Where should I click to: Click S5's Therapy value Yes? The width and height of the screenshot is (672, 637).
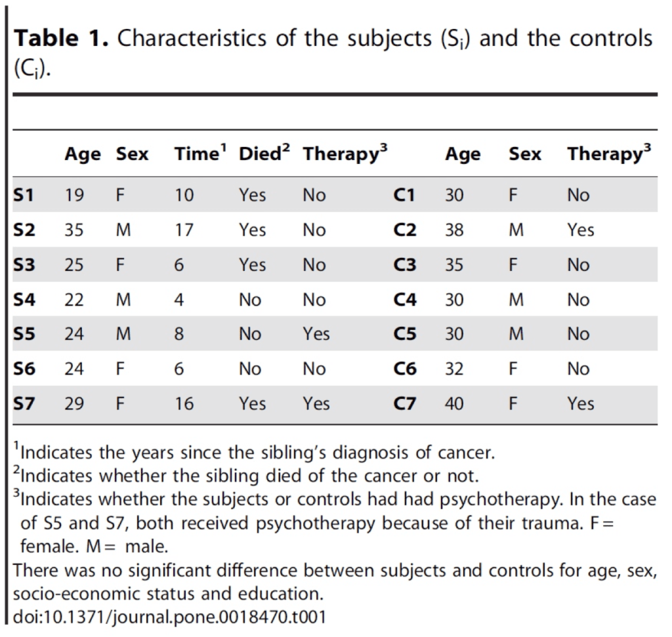click(x=316, y=334)
